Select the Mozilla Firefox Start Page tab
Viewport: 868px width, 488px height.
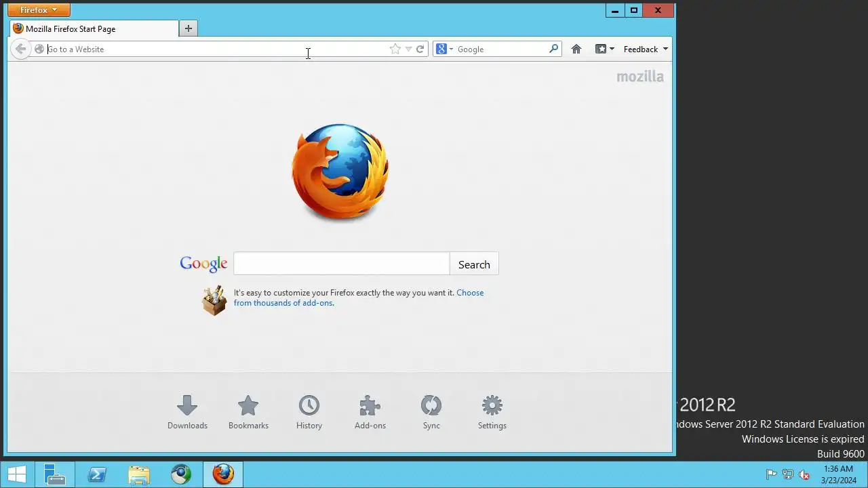(94, 28)
